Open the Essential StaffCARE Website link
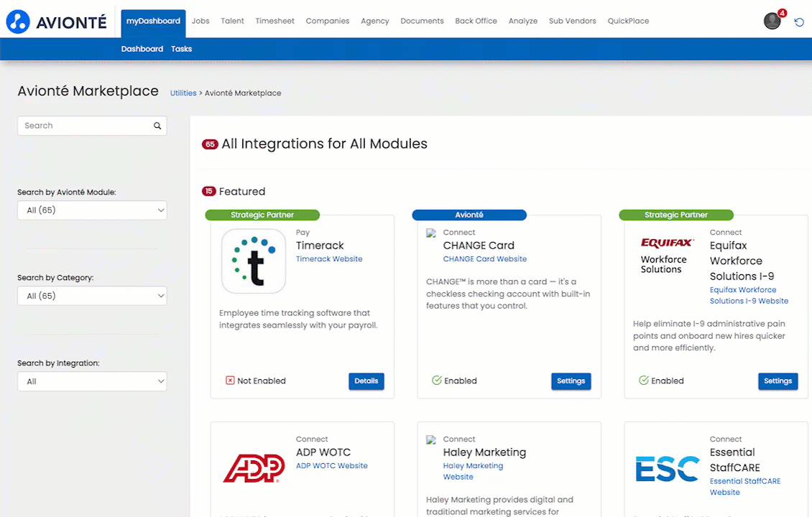Viewport: 812px width, 517px height. click(745, 487)
